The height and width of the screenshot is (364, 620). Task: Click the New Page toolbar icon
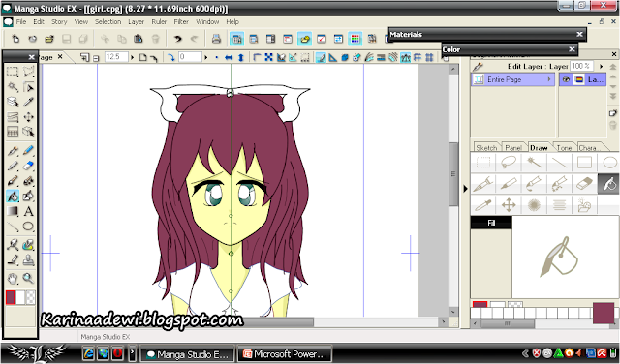point(15,39)
